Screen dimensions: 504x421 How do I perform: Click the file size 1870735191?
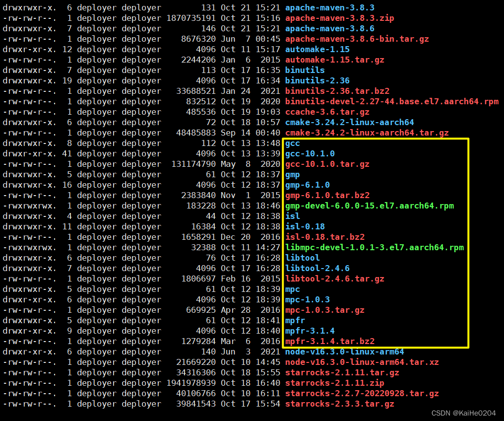click(191, 18)
